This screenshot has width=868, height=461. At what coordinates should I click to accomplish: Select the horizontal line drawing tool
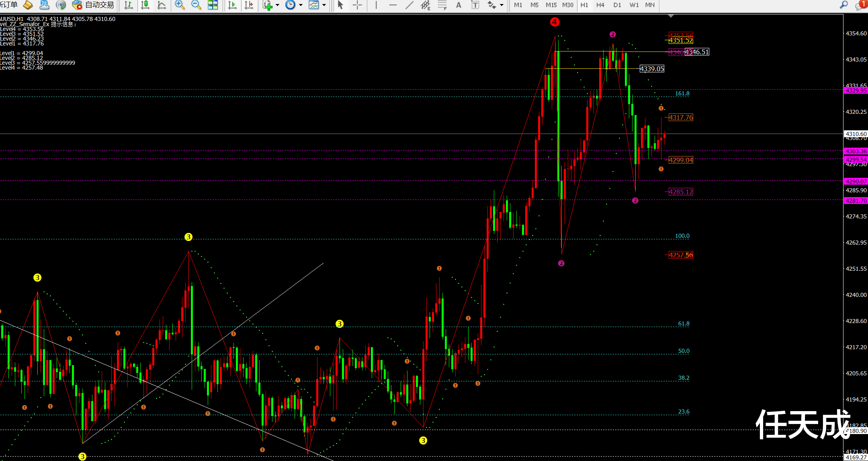tap(393, 5)
